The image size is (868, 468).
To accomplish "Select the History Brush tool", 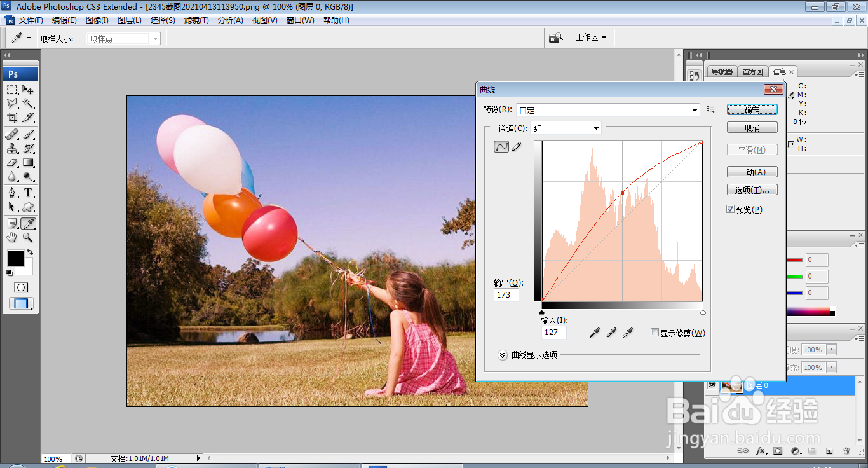I will [x=28, y=148].
